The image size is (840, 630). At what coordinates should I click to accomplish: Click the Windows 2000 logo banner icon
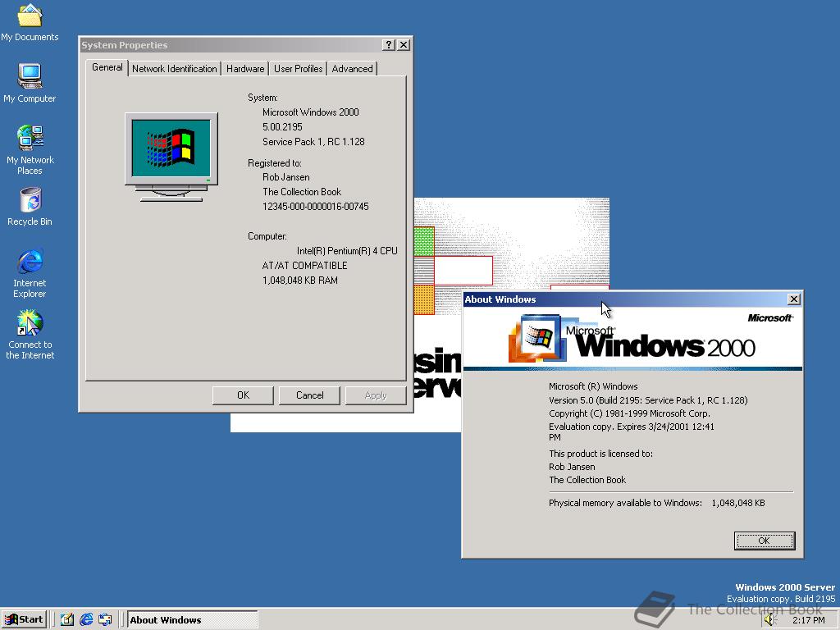coord(536,339)
